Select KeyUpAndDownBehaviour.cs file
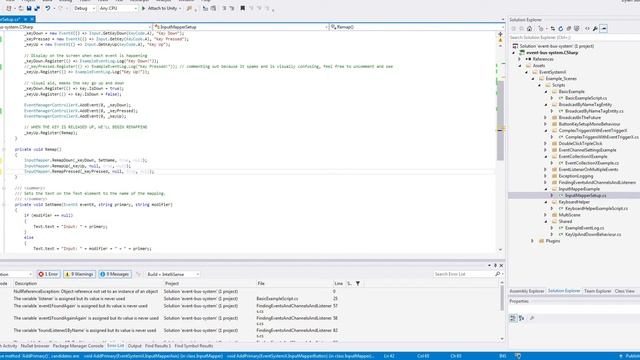 tap(593, 235)
